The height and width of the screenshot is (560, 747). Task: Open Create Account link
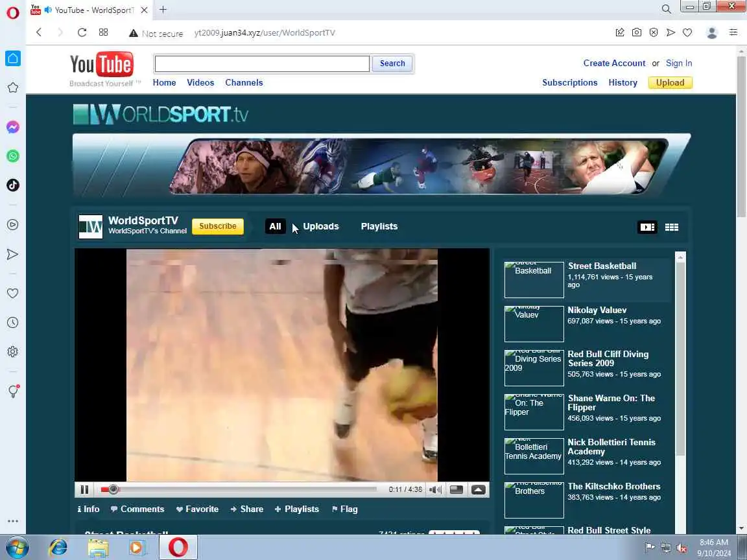click(614, 63)
